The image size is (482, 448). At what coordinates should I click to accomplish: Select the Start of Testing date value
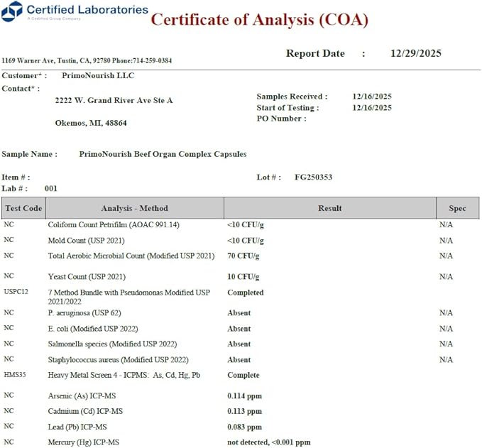372,108
